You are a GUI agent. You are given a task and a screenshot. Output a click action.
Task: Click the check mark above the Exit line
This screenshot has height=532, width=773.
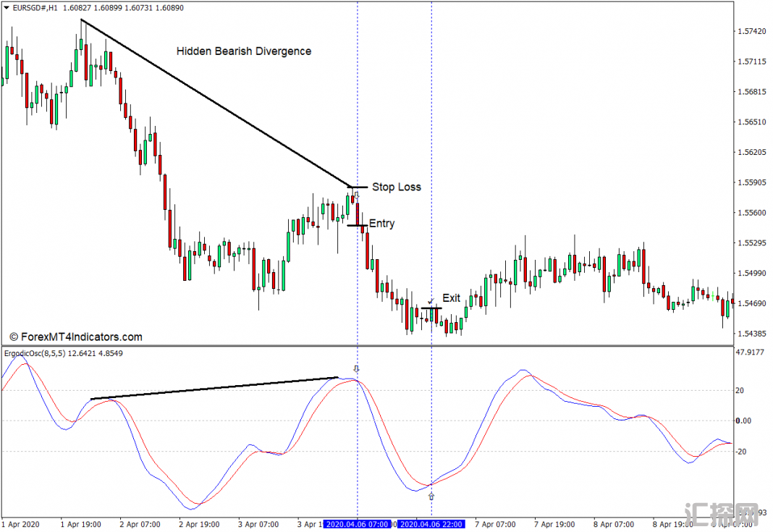[x=431, y=300]
